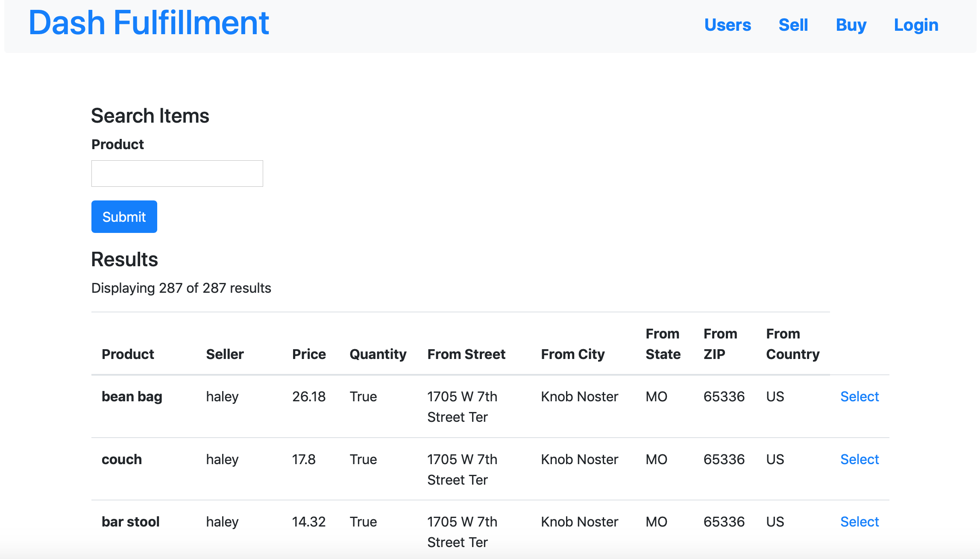Click the Seller column header
Screen dimensions: 980x559
tap(225, 354)
